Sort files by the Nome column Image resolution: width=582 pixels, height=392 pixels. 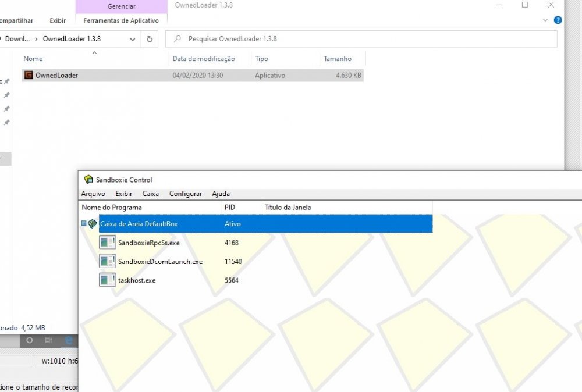pyautogui.click(x=33, y=59)
